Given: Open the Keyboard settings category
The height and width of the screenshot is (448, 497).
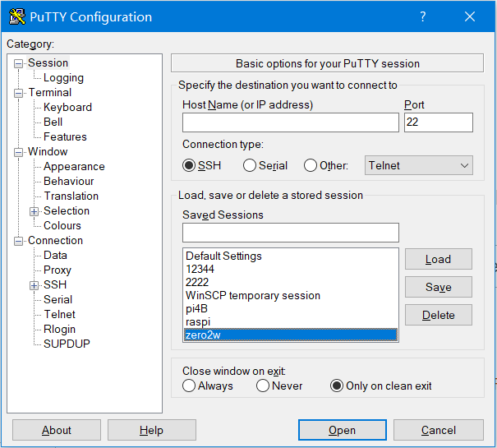Looking at the screenshot, I should pos(67,107).
